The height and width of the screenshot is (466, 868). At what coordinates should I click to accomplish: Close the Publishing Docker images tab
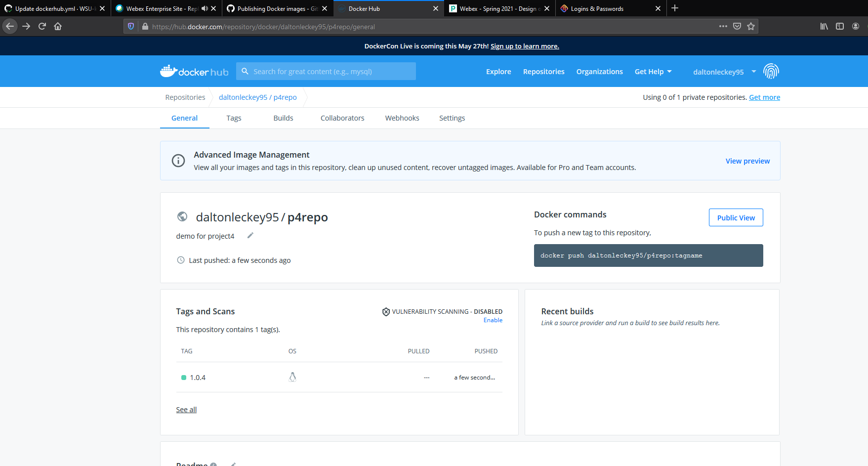point(325,8)
